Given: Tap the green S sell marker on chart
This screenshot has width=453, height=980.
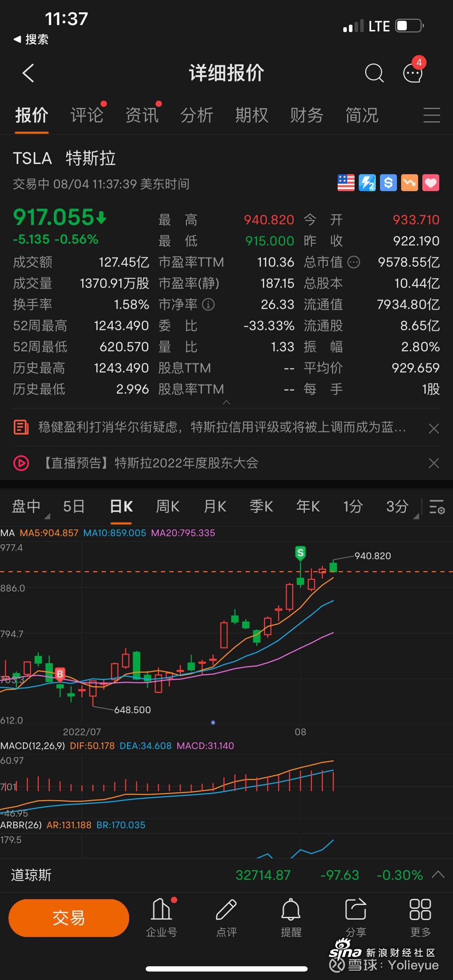Looking at the screenshot, I should tap(300, 553).
